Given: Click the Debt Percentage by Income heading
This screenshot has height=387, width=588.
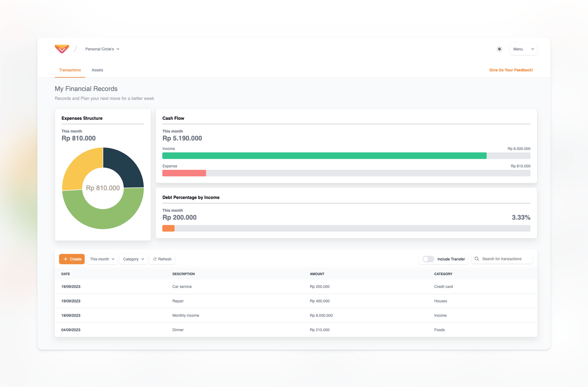Looking at the screenshot, I should [x=191, y=197].
